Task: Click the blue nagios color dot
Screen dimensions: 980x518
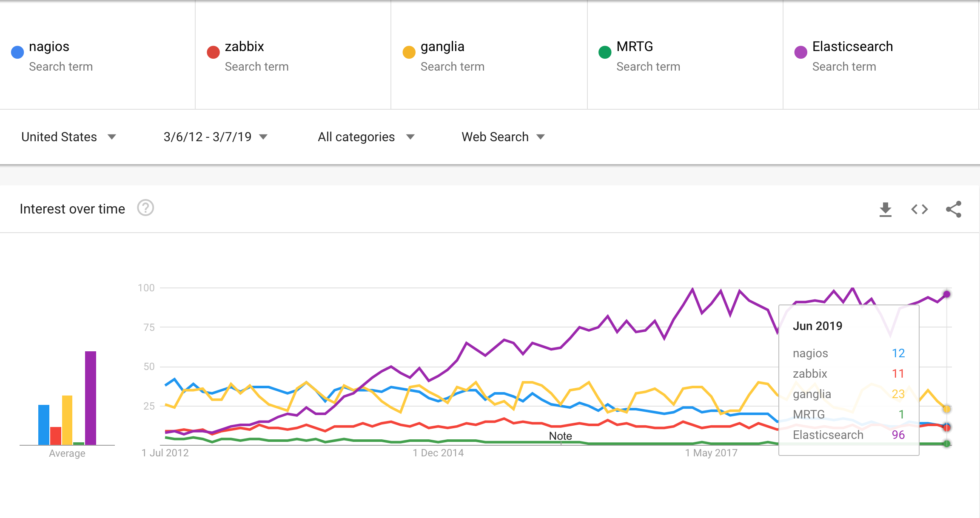Action: pyautogui.click(x=17, y=52)
